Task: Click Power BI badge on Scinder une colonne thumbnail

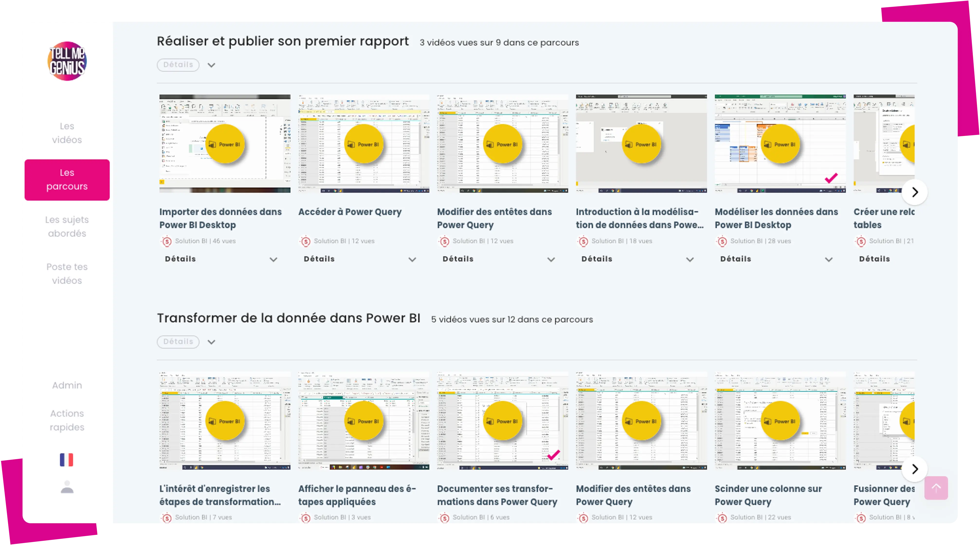Action: pyautogui.click(x=780, y=421)
